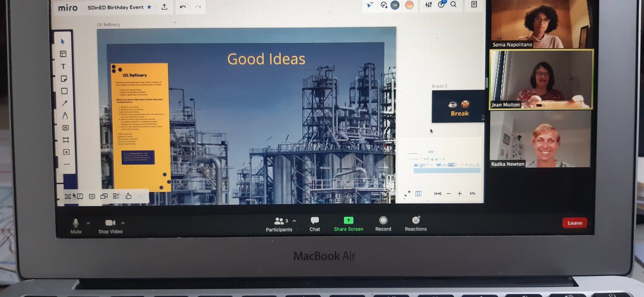The image size is (644, 297).
Task: Select the Sticky note tool
Action: point(64,79)
